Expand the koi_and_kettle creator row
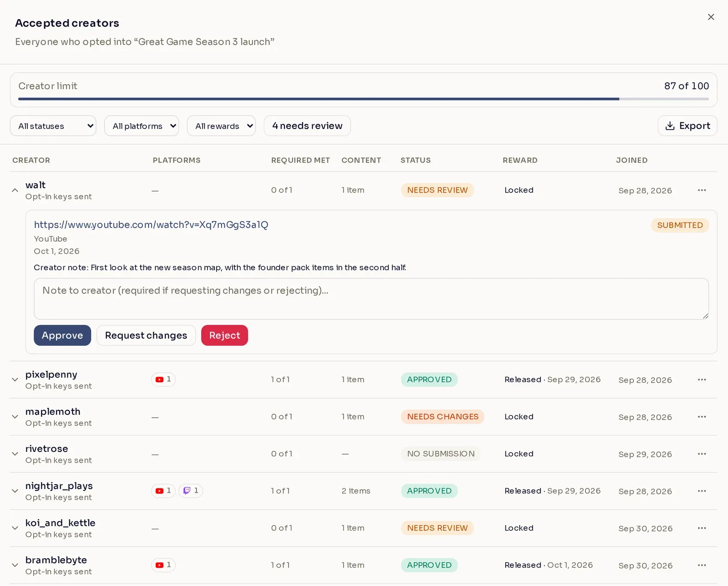Viewport: 728px width, 586px height. (15, 528)
